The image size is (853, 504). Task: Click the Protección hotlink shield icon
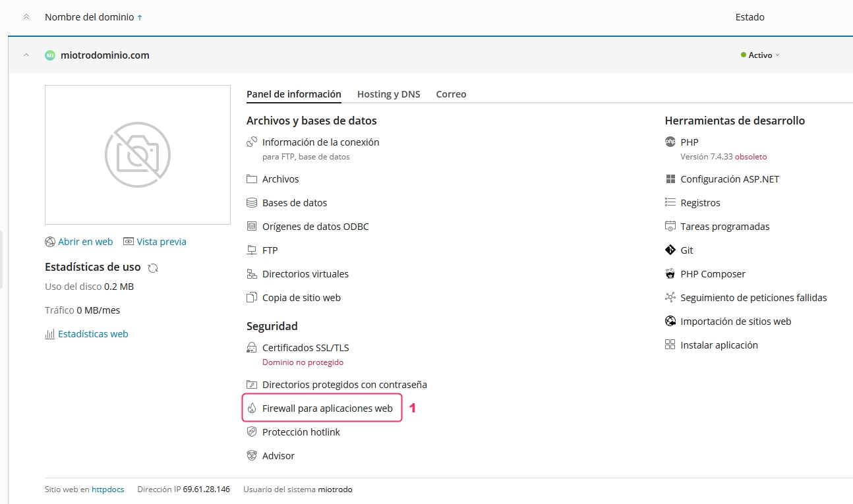point(252,432)
